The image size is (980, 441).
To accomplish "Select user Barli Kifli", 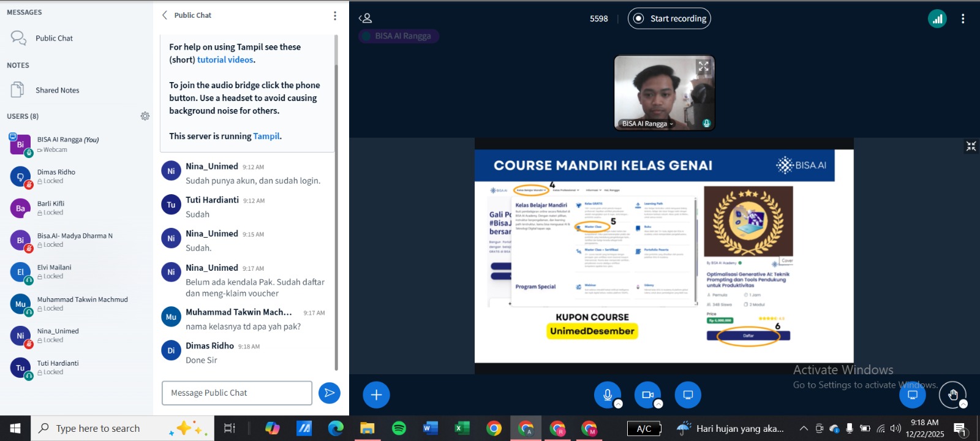I will point(77,208).
